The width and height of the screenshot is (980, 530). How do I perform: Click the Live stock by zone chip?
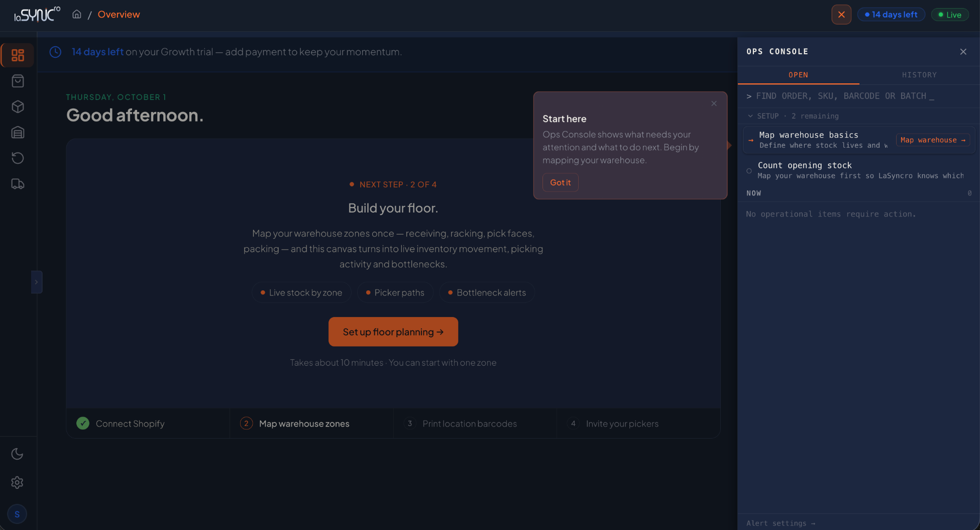click(x=301, y=292)
